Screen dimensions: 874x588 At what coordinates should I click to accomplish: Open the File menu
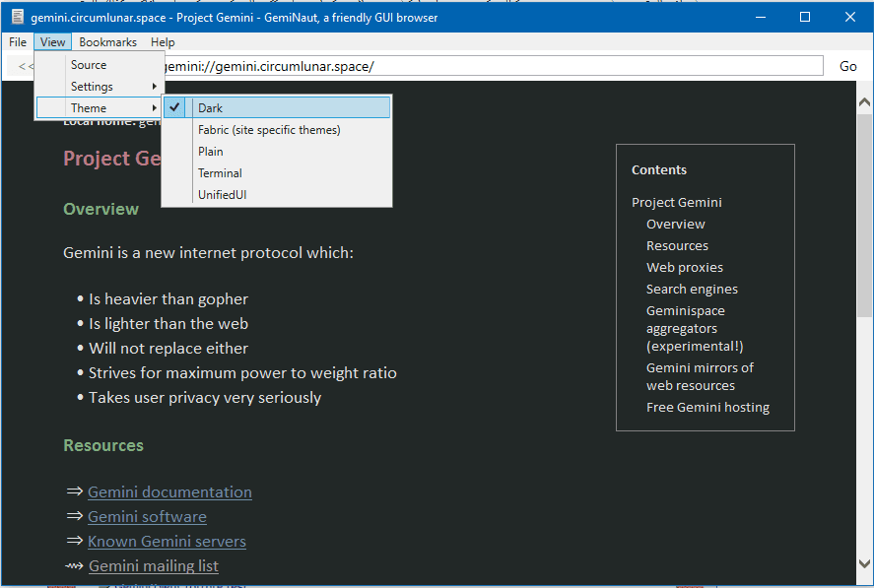click(18, 42)
